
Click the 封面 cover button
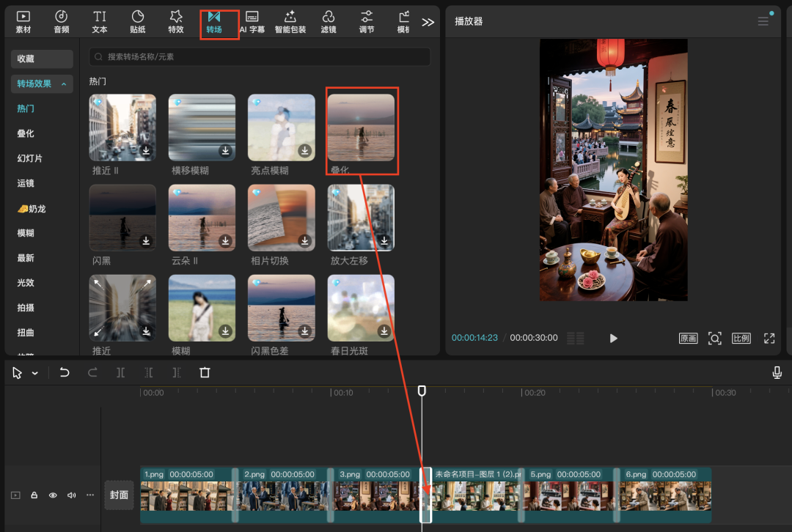pyautogui.click(x=119, y=495)
